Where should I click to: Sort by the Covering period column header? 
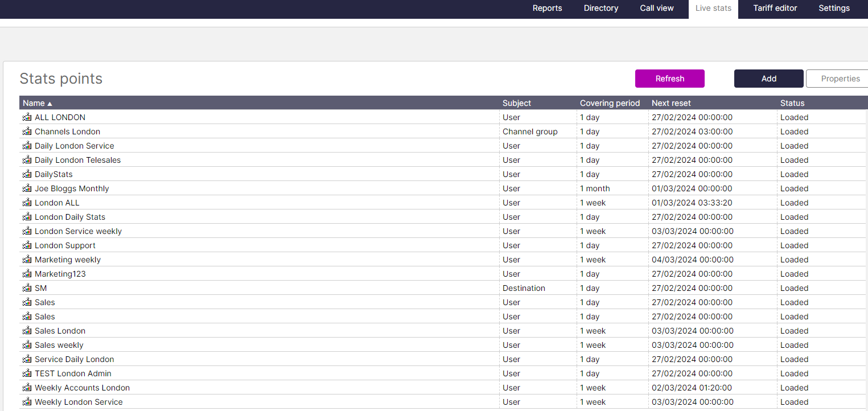tap(610, 103)
